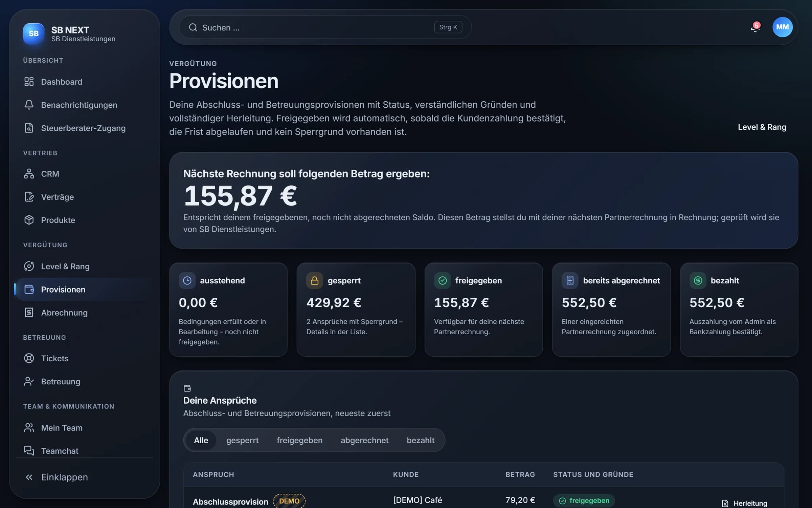Open the Tickets lifebuoy icon
Viewport: 812px width, 508px height.
(29, 358)
